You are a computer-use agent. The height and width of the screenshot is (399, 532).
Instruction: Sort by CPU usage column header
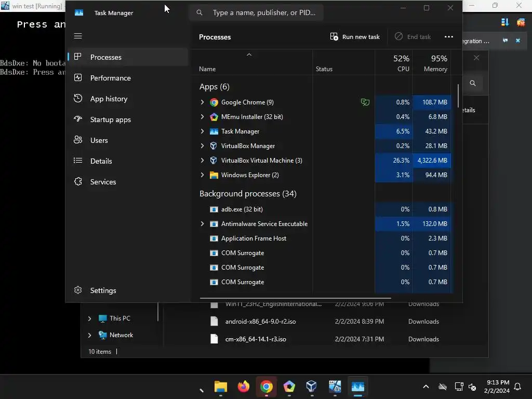click(394, 63)
